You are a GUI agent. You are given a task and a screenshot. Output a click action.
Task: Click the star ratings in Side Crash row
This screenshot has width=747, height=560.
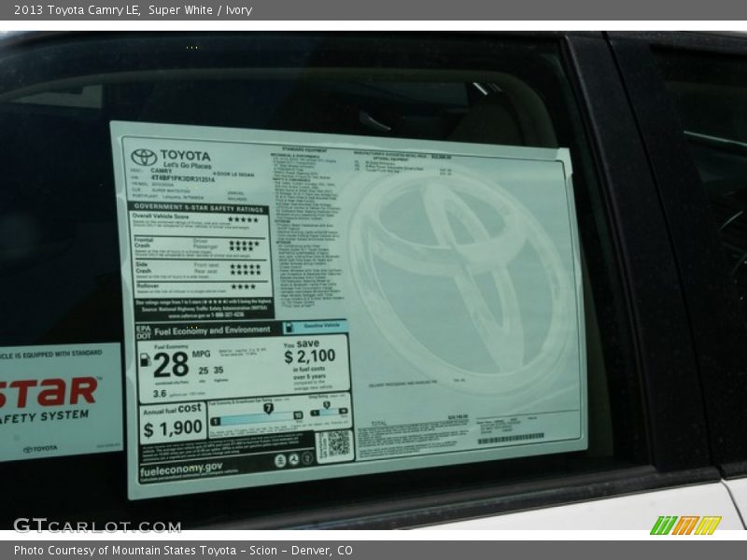coord(246,269)
